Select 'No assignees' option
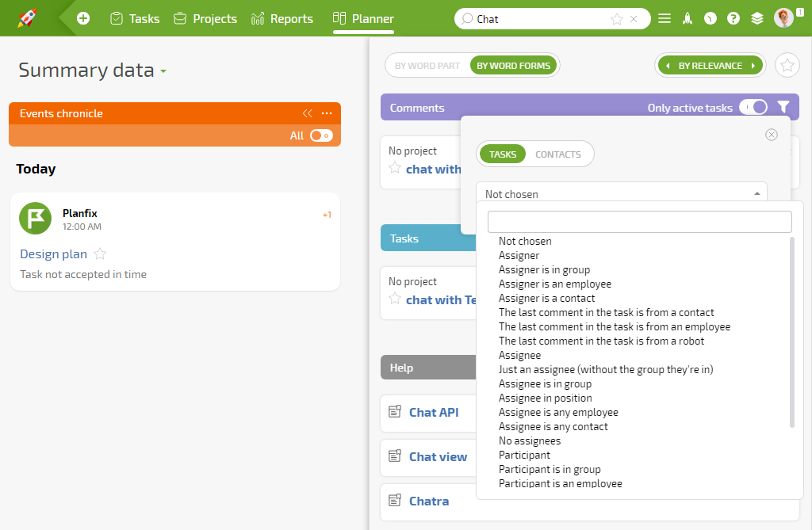 pyautogui.click(x=529, y=441)
